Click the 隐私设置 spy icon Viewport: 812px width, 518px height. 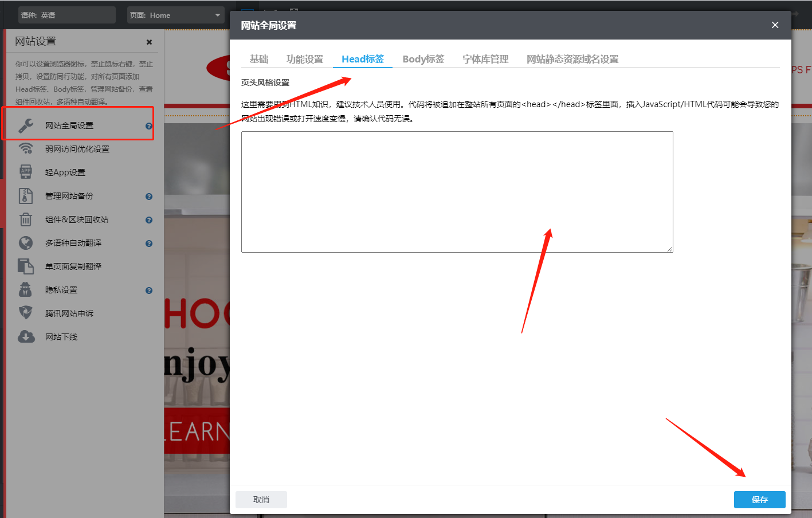coord(26,290)
